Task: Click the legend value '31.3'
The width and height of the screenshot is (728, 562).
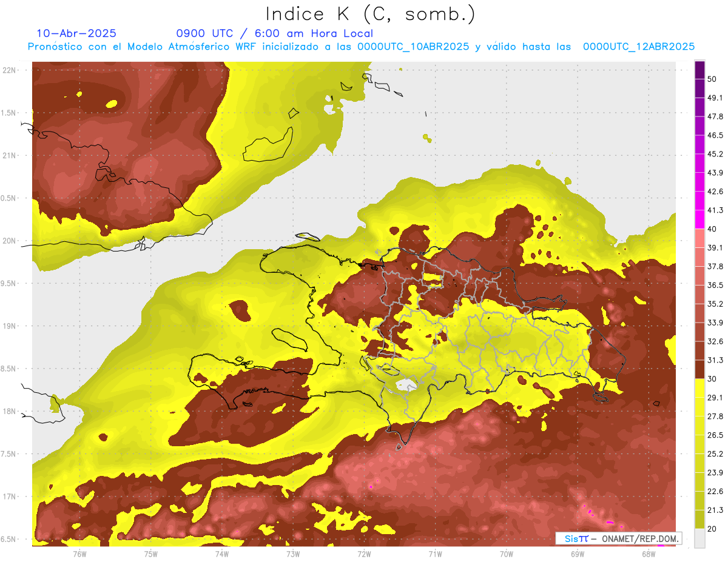Action: pyautogui.click(x=715, y=360)
